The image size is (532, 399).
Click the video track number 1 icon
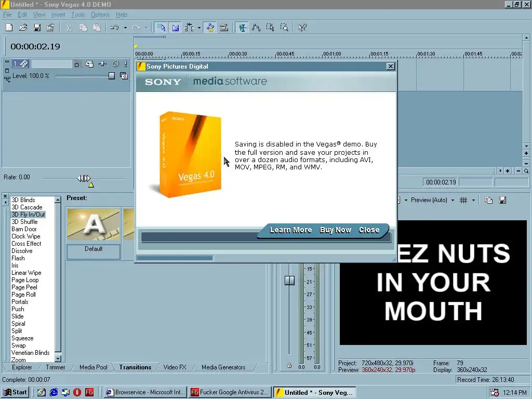(21, 63)
